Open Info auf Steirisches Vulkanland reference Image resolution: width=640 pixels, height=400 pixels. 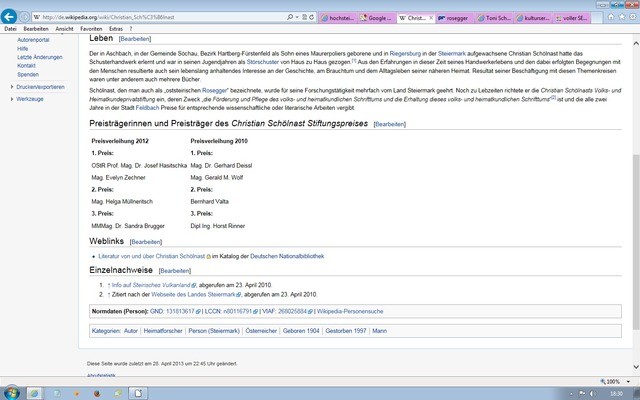point(151,285)
